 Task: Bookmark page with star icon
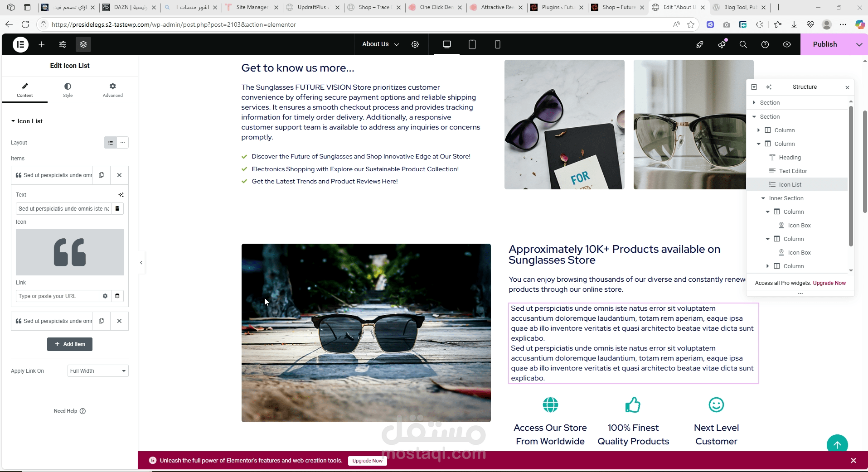click(x=691, y=24)
